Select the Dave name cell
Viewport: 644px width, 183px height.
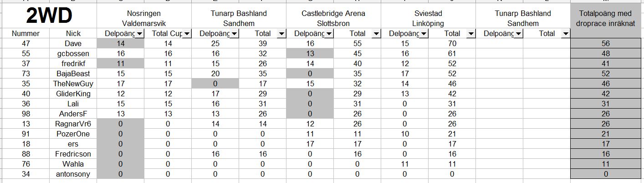click(73, 44)
